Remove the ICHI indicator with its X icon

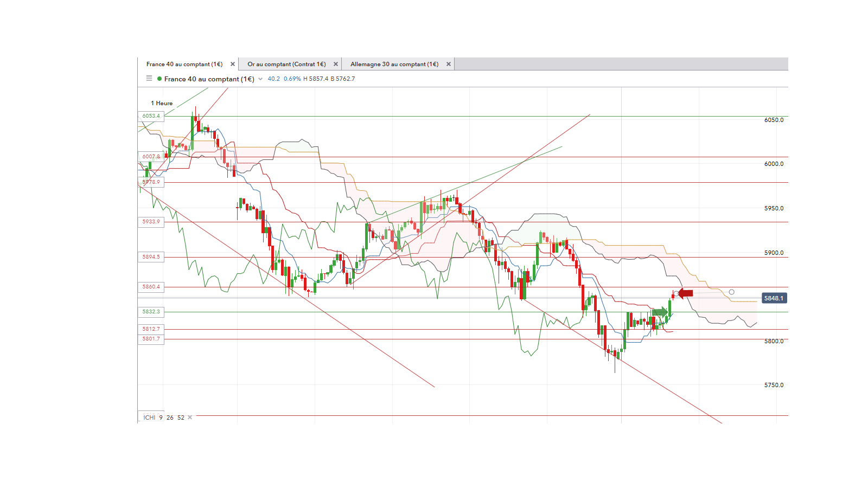pyautogui.click(x=190, y=418)
